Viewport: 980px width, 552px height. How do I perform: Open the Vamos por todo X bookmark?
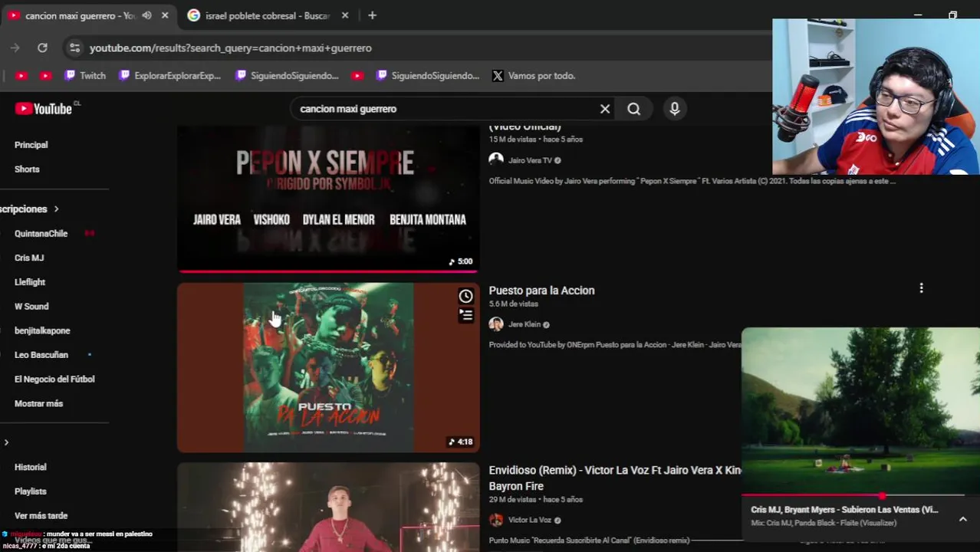coord(534,76)
